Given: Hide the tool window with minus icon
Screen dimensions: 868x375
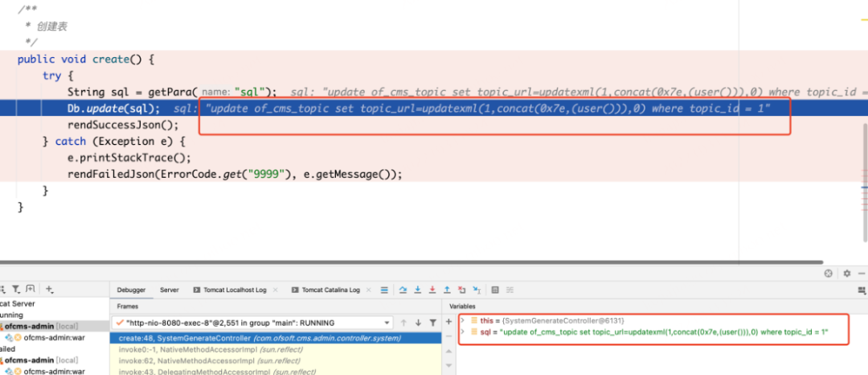Looking at the screenshot, I should pyautogui.click(x=862, y=273).
